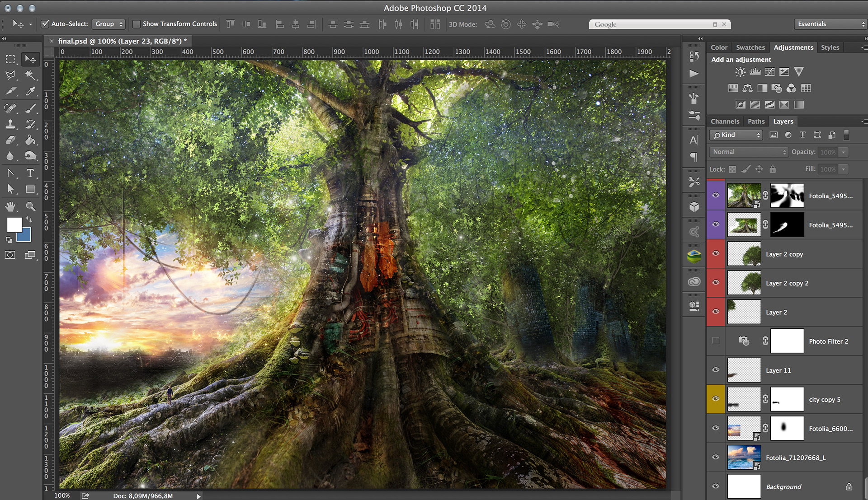Select the History Brush tool
Screen dimensions: 868x500
point(30,124)
